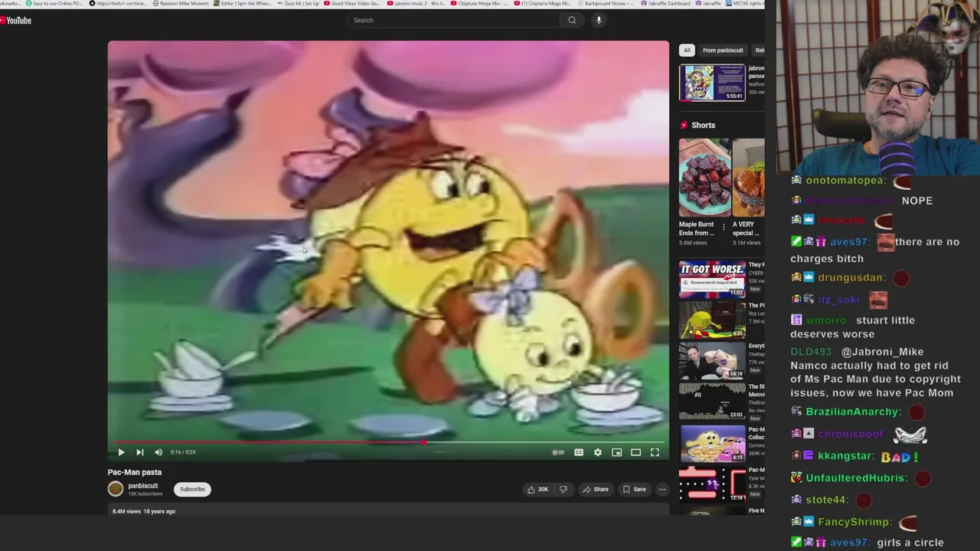Image resolution: width=980 pixels, height=551 pixels.
Task: Focus the YouTube search field
Action: [453, 20]
